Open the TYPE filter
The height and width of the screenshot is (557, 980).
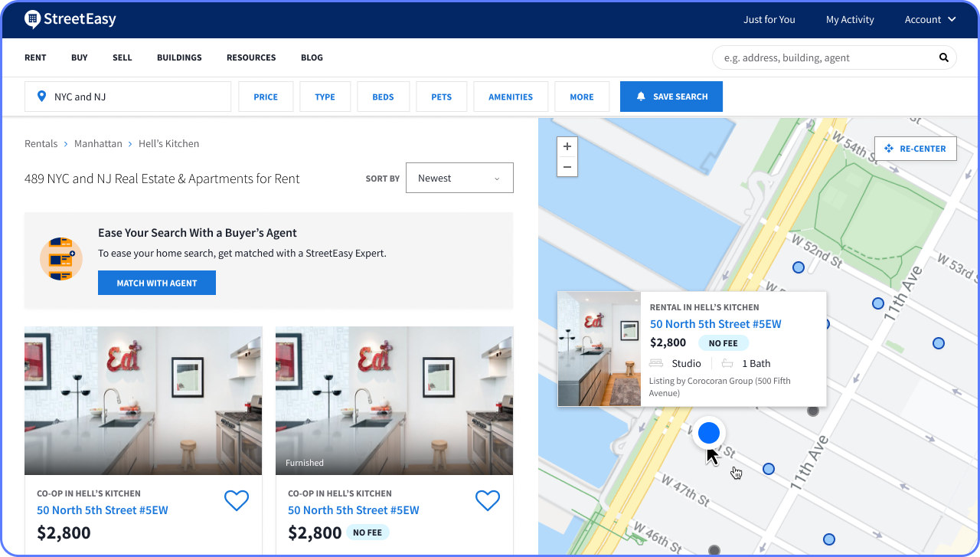325,97
